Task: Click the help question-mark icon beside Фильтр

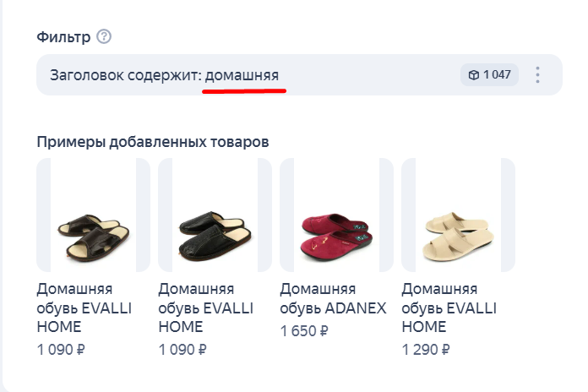Action: [104, 37]
